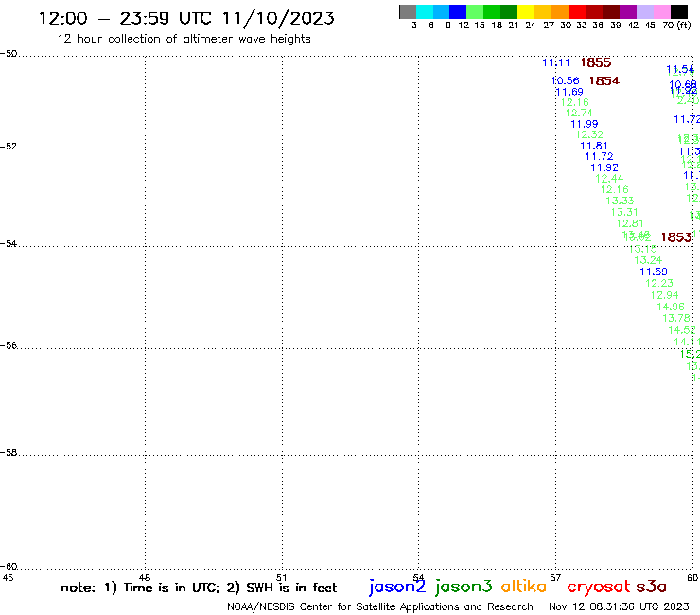Click the 11.81 wave height reading
This screenshot has height=615, width=700.
[594, 146]
